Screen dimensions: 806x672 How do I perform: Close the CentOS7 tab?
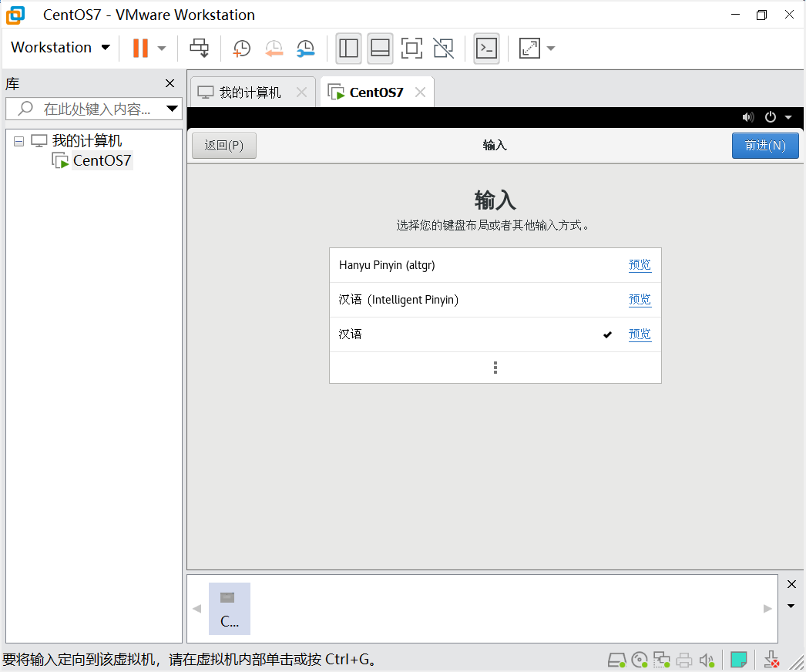coord(421,92)
